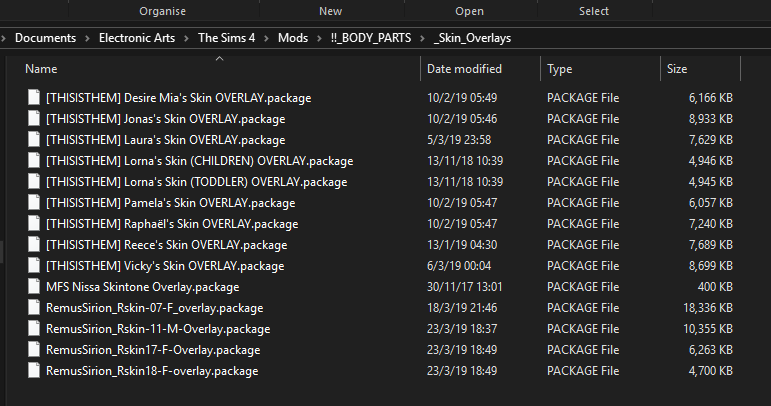Go to Mods folder in breadcrumb
The height and width of the screenshot is (406, 771).
tap(293, 38)
